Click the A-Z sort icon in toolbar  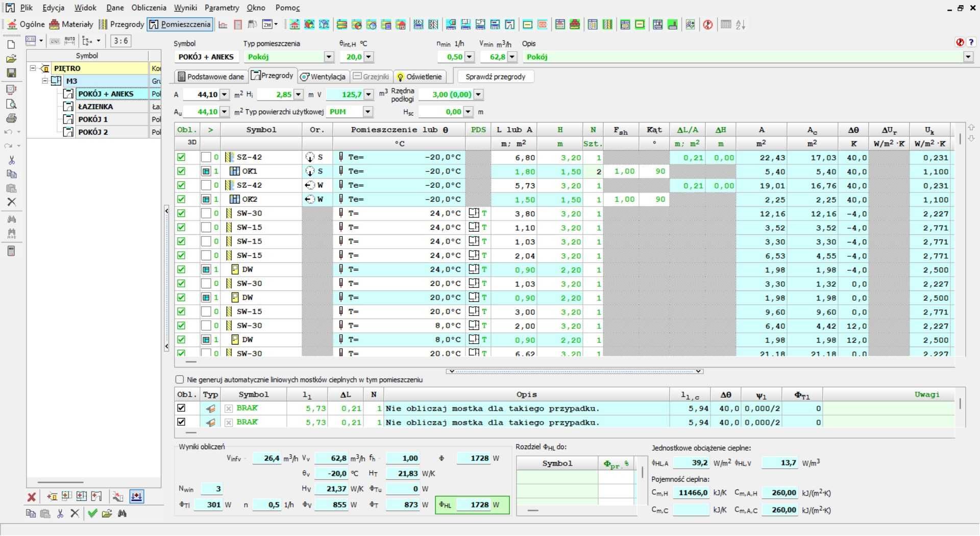click(x=741, y=25)
